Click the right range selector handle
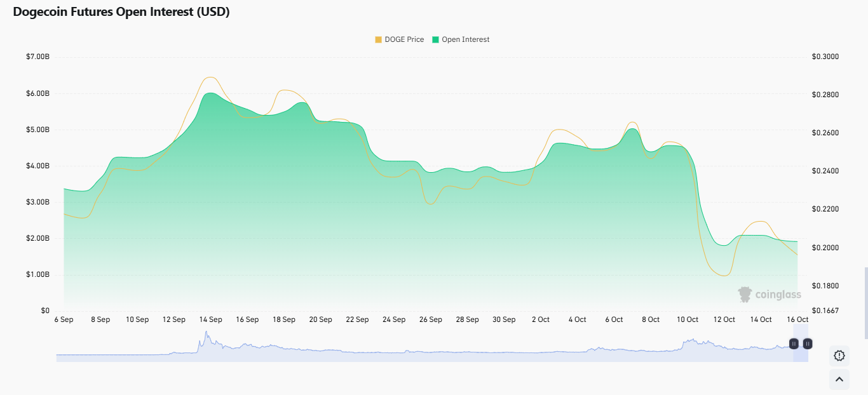 point(808,344)
